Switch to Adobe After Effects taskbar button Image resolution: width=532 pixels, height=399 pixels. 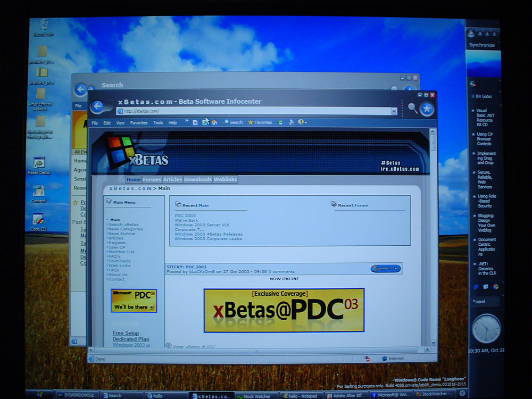coord(346,396)
